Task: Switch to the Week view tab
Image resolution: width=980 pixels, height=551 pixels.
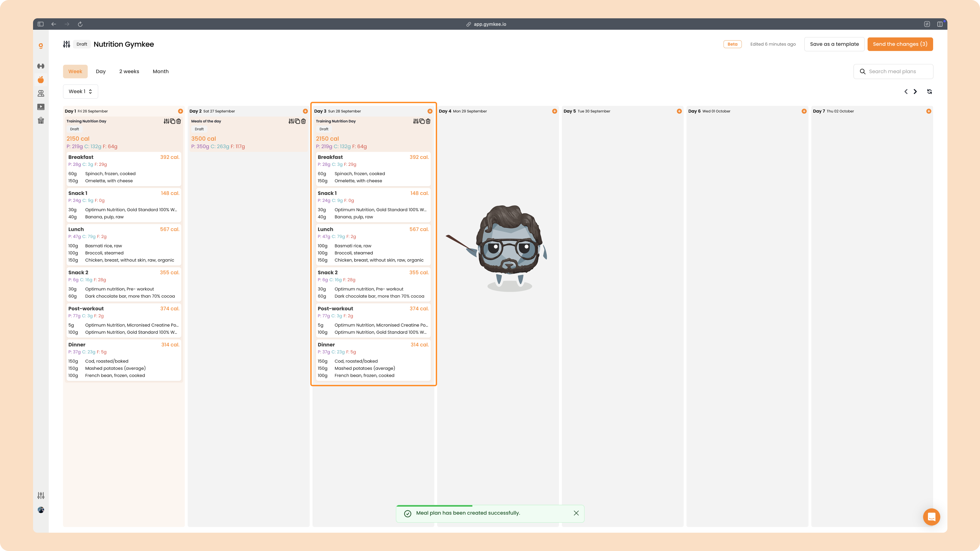Action: pyautogui.click(x=75, y=71)
